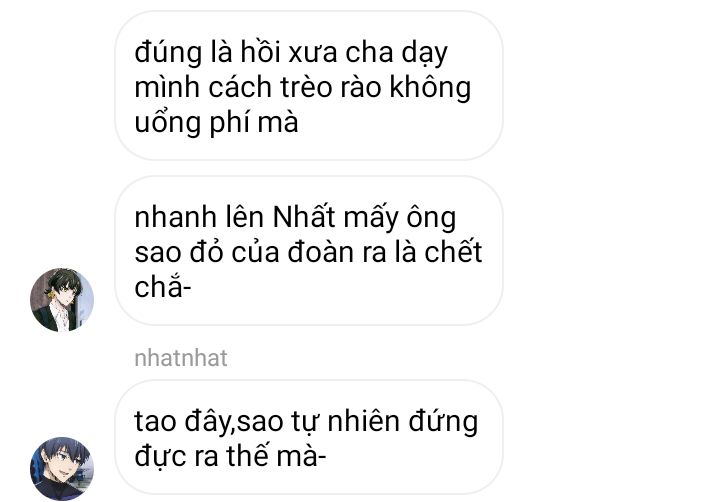Open the dark-haired avatar with yellow earring

click(62, 300)
